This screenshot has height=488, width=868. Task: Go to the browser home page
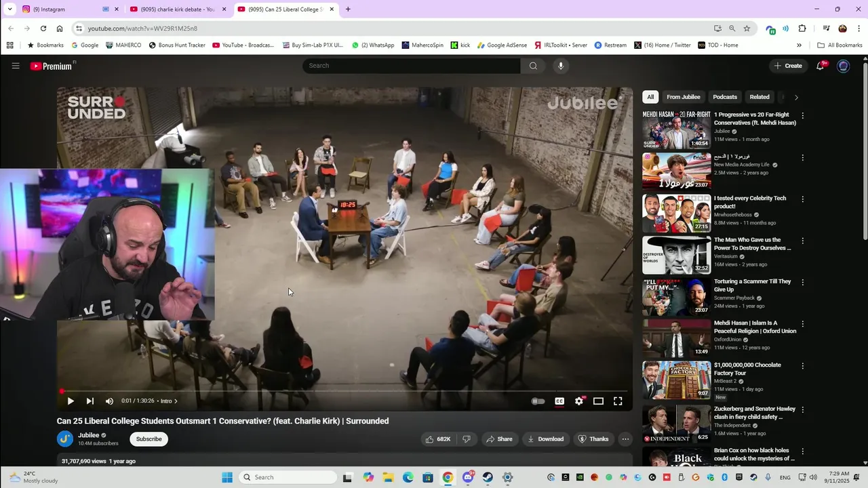click(60, 28)
